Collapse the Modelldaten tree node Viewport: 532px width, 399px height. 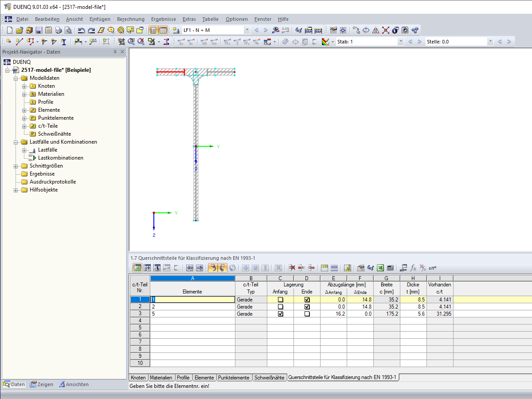tap(16, 78)
